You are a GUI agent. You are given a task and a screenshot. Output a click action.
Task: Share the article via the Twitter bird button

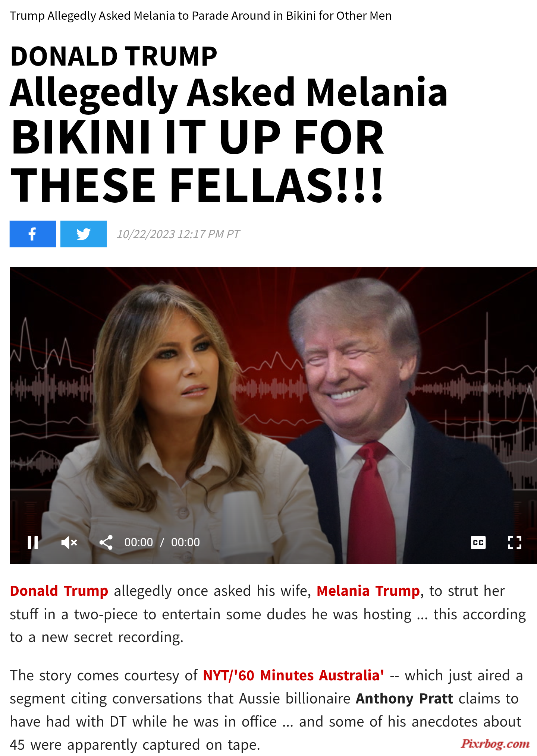coord(84,234)
